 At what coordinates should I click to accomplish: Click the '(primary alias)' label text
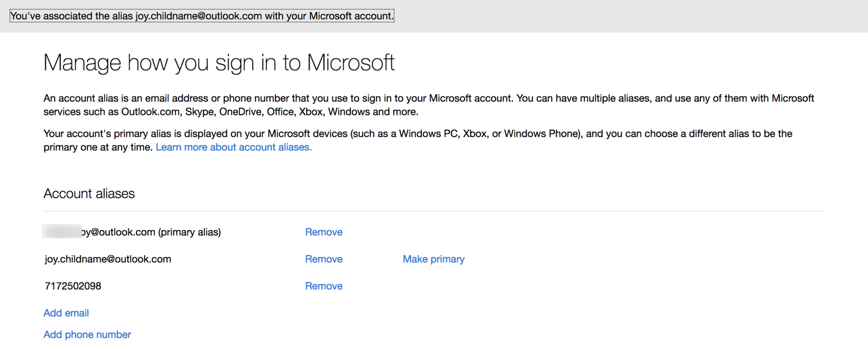click(189, 232)
